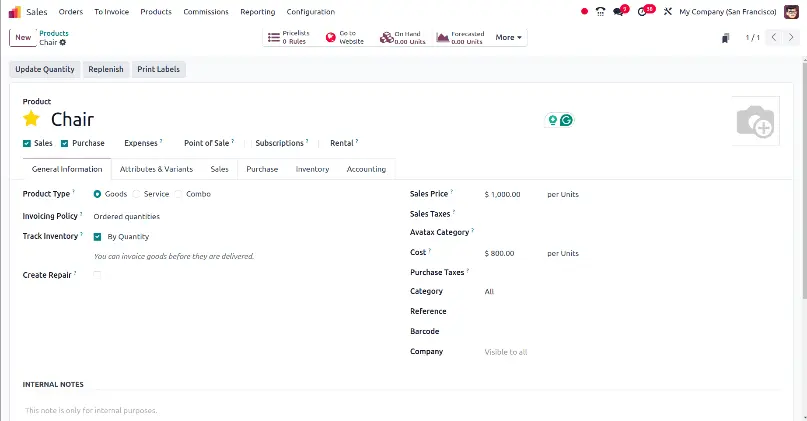Switch to General Information tab
Viewport: 807px width, 421px height.
click(67, 169)
